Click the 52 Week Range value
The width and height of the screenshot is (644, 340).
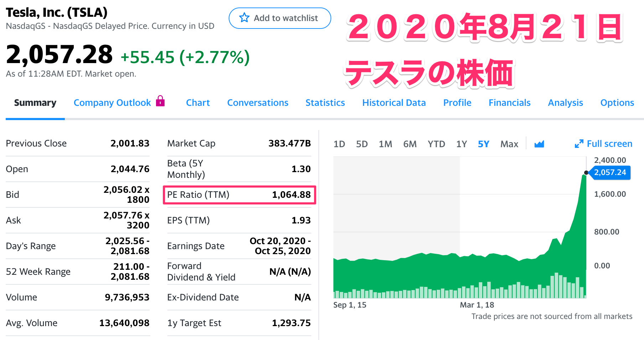pos(130,272)
